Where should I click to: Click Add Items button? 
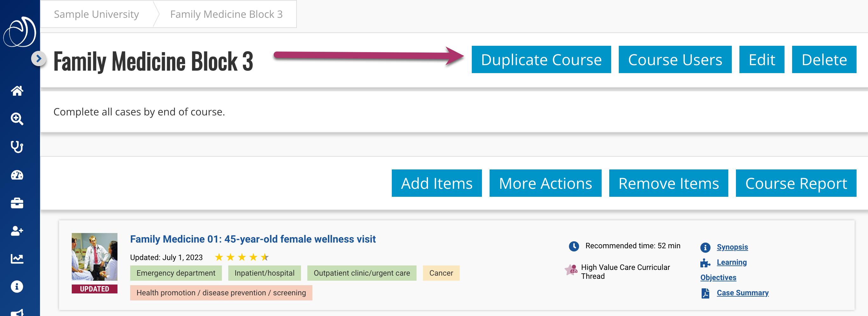click(x=436, y=183)
